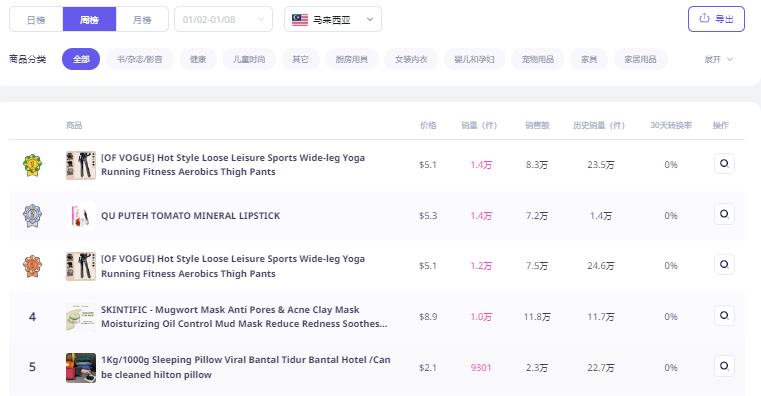Click the 11.7万 historical sales value
Image resolution: width=761 pixels, height=396 pixels.
[x=601, y=317]
